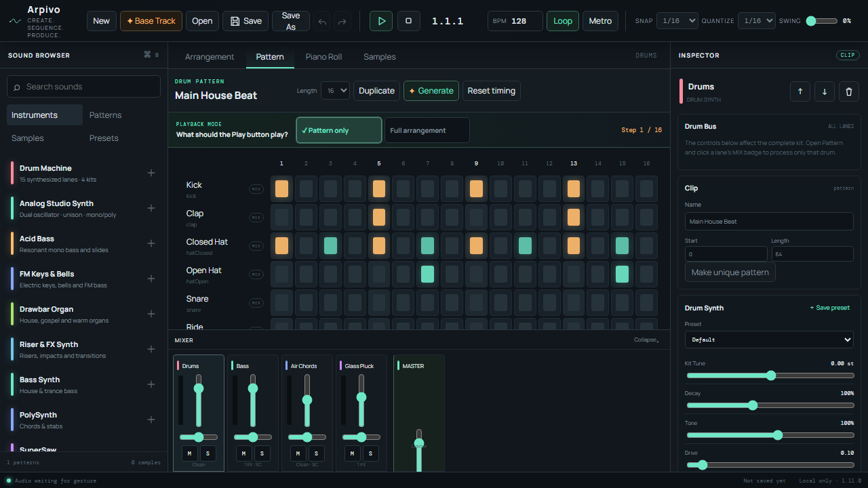The image size is (868, 488).
Task: Open the Drum Synth Preset dropdown
Action: pos(769,340)
